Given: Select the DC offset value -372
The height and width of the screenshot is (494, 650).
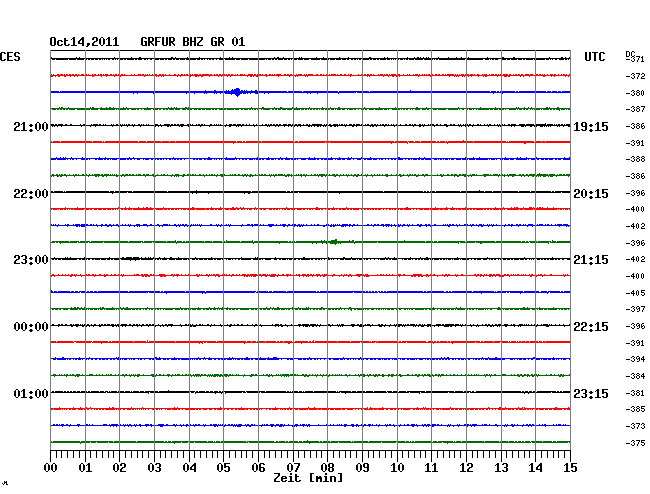Looking at the screenshot, I should tap(635, 76).
